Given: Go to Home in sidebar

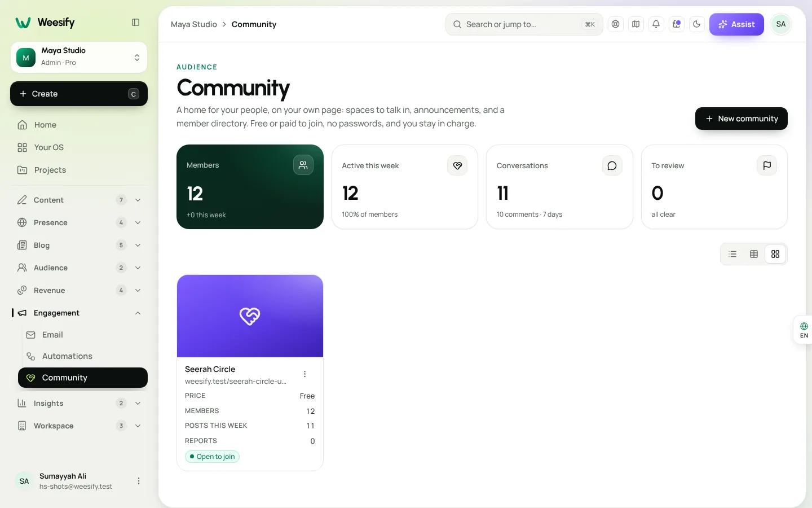Looking at the screenshot, I should [79, 125].
